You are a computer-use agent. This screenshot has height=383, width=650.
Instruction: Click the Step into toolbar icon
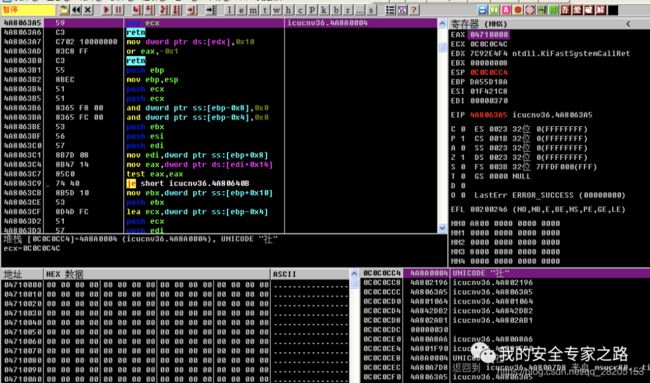click(138, 10)
